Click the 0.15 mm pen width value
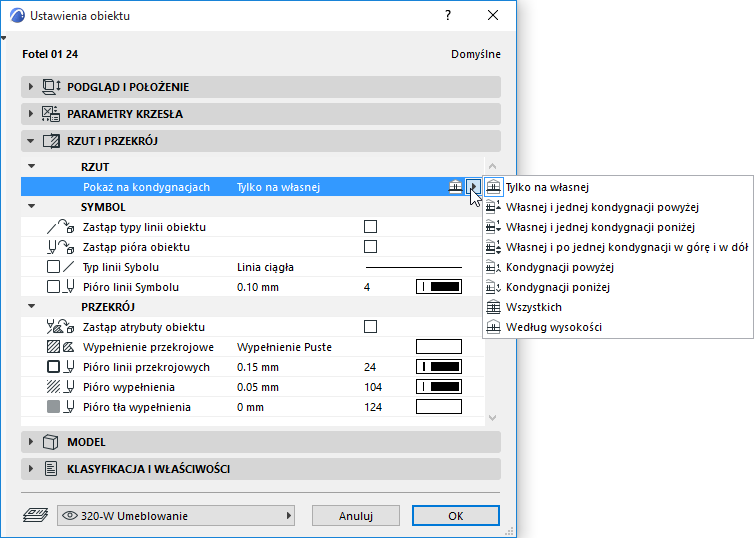Viewport: 754px width, 538px height. click(x=258, y=367)
